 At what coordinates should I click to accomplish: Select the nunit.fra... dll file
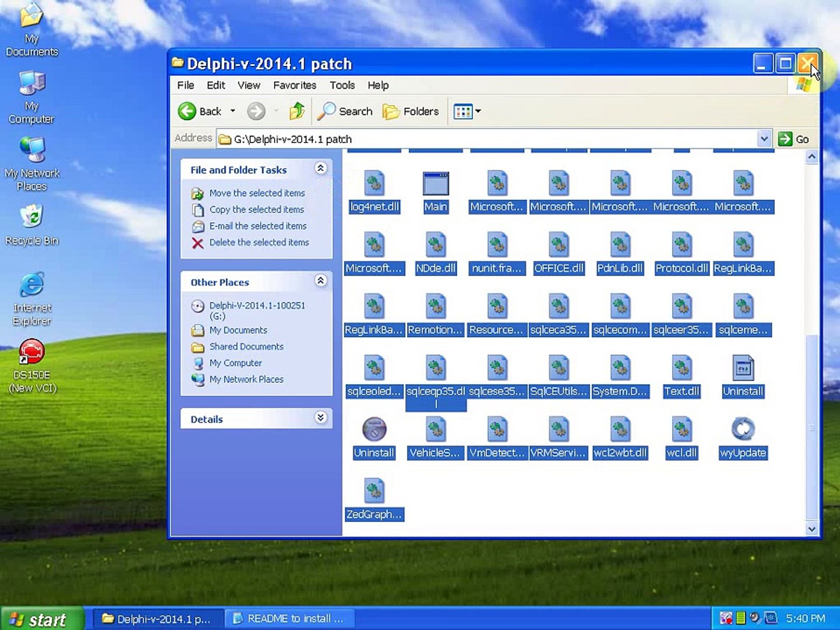click(497, 253)
